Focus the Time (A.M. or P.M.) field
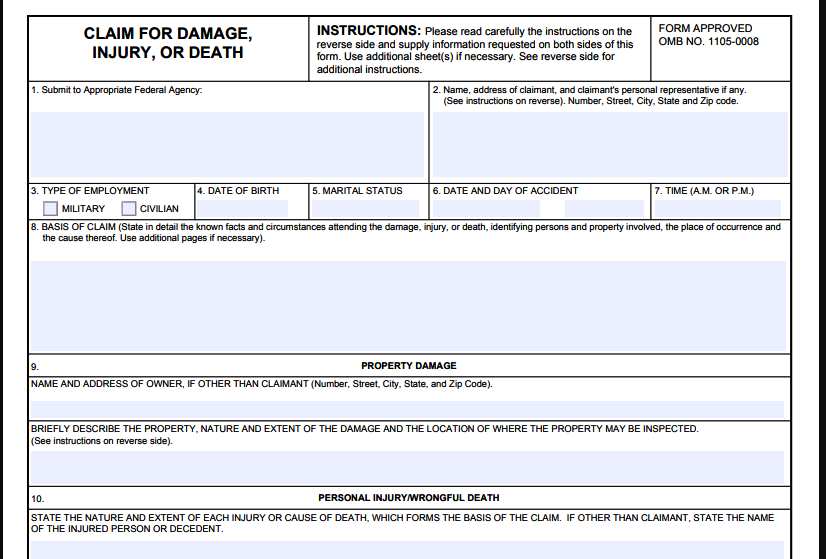This screenshot has height=559, width=826. pyautogui.click(x=717, y=209)
